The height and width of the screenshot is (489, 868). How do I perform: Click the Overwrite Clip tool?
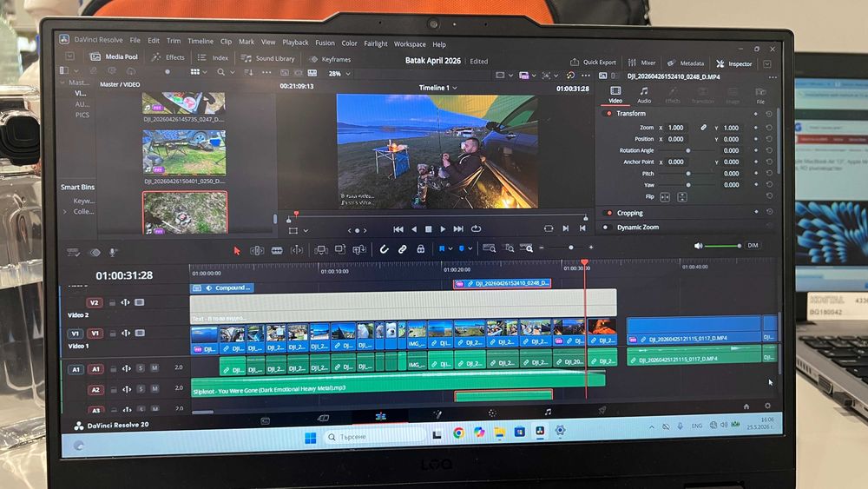coord(340,249)
